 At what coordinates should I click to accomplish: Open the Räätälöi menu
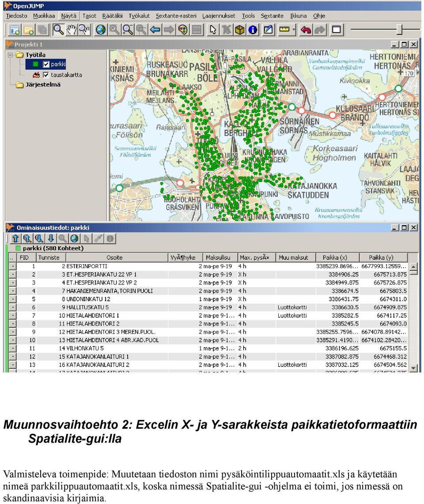pyautogui.click(x=112, y=16)
